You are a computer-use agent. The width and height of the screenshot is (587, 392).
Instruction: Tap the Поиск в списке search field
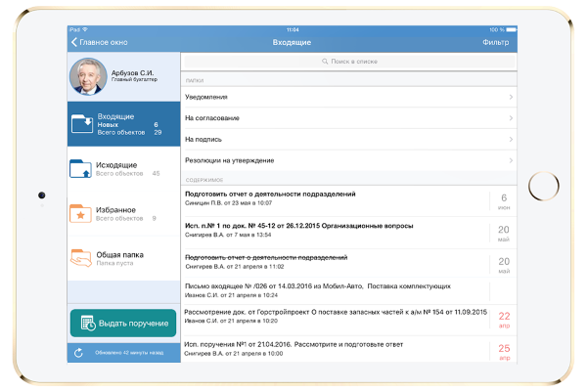click(349, 63)
